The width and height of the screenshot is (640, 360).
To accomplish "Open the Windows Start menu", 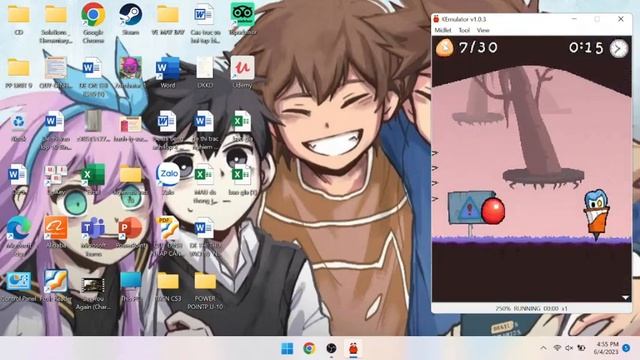I will [x=287, y=349].
